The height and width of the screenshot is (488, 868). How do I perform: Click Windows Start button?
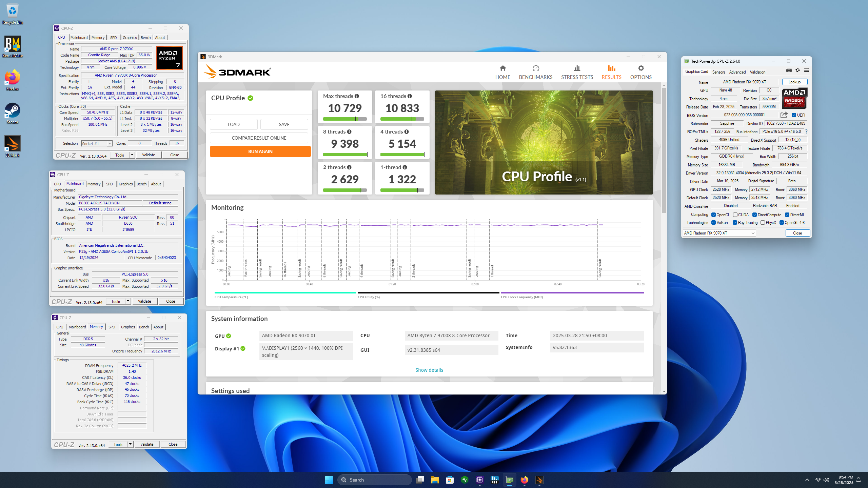pyautogui.click(x=329, y=480)
